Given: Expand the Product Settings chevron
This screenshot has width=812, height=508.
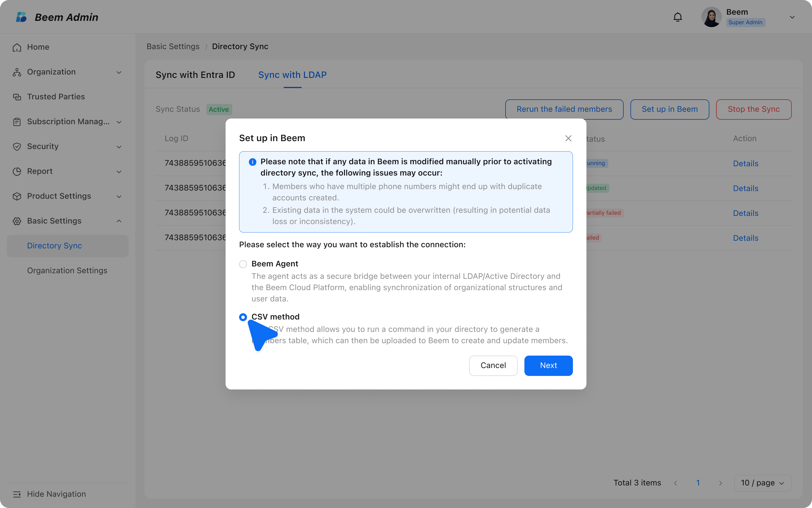Looking at the screenshot, I should 119,196.
